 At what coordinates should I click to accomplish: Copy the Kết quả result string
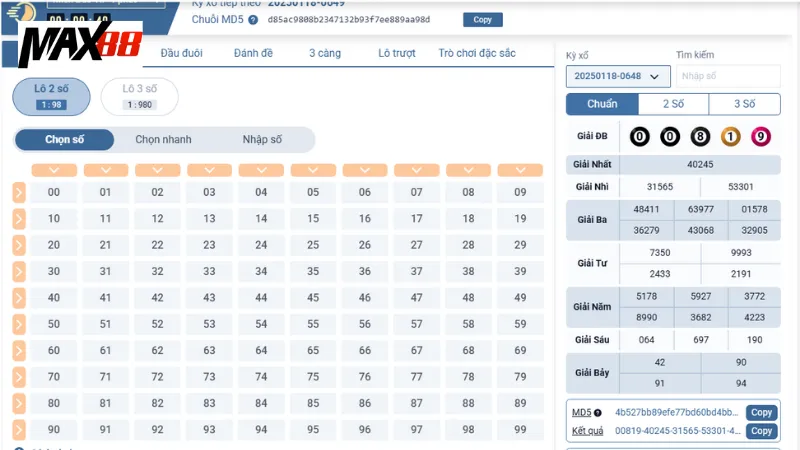click(761, 431)
